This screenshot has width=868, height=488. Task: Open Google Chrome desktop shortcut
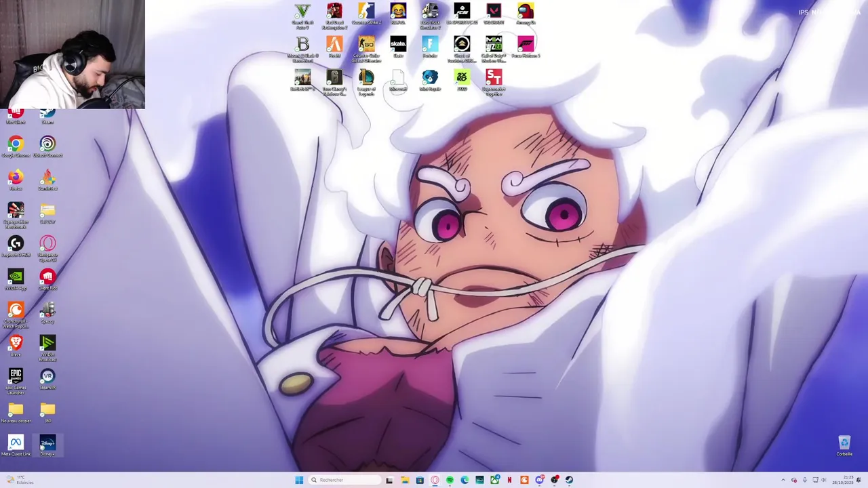click(x=16, y=147)
